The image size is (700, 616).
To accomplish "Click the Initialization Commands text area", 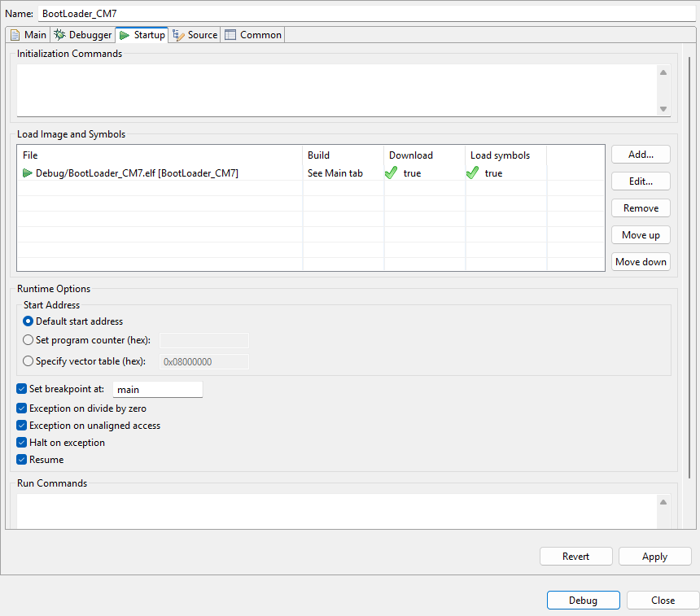I will pyautogui.click(x=337, y=90).
